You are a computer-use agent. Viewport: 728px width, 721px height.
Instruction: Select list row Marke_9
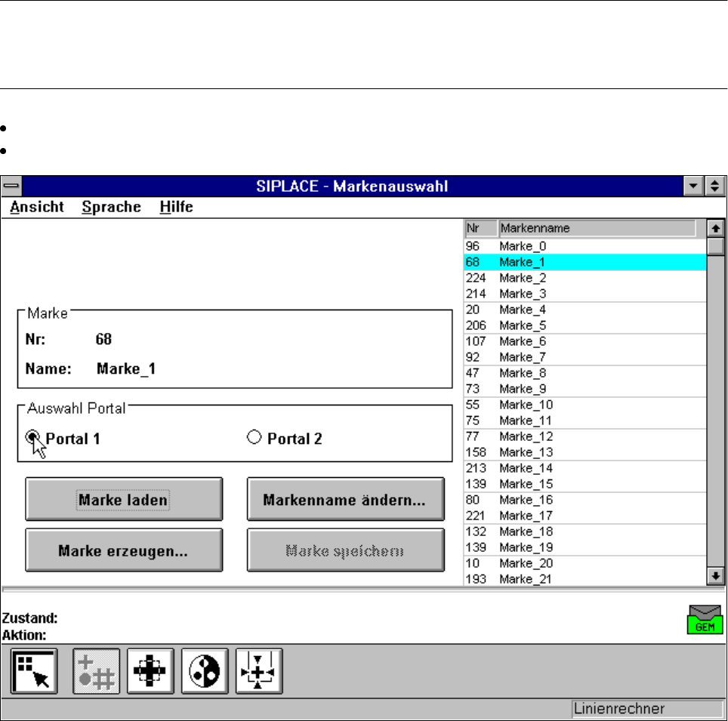pyautogui.click(x=585, y=389)
